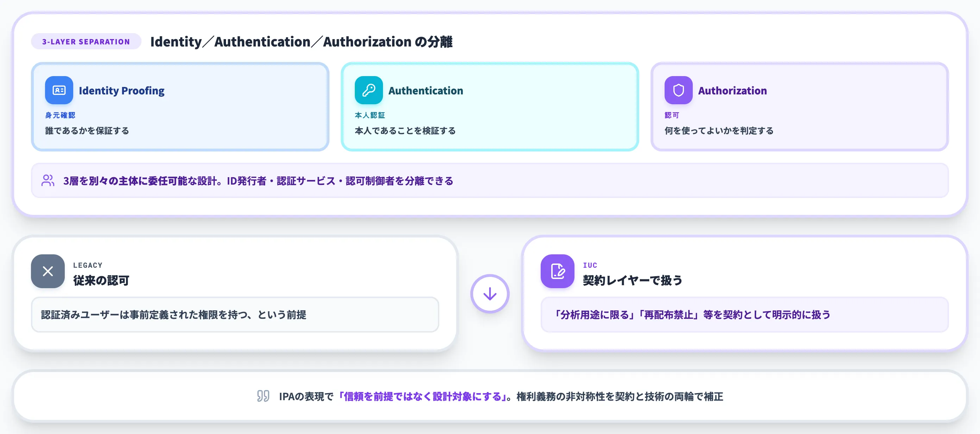
Task: Click the Legacy X icon
Action: [x=48, y=271]
